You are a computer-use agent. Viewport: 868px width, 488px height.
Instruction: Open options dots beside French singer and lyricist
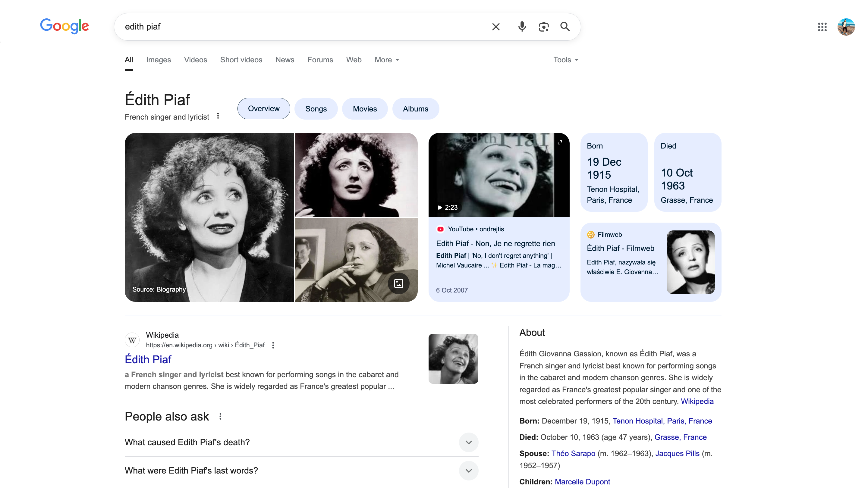click(218, 116)
